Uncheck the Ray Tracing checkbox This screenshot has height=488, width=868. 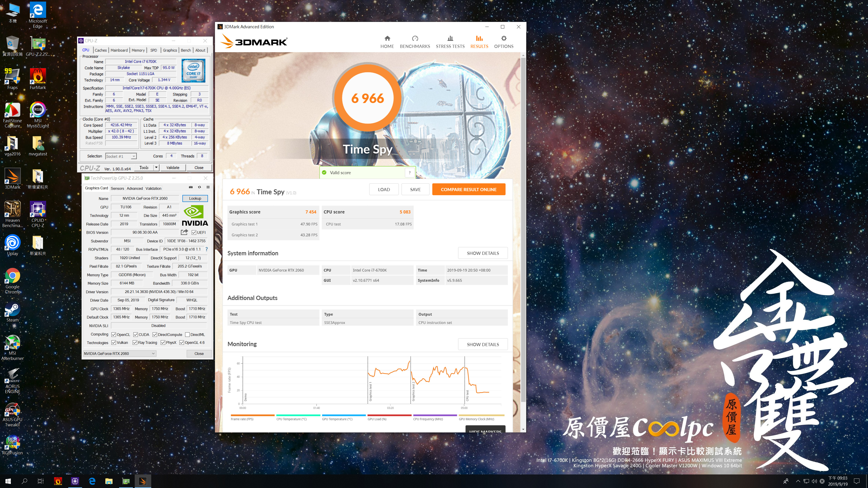click(x=135, y=343)
